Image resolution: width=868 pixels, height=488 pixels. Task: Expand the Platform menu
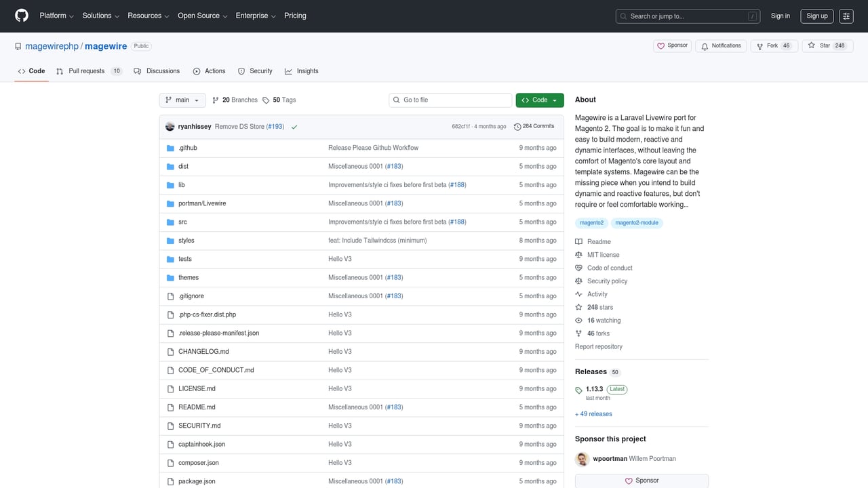pyautogui.click(x=55, y=16)
